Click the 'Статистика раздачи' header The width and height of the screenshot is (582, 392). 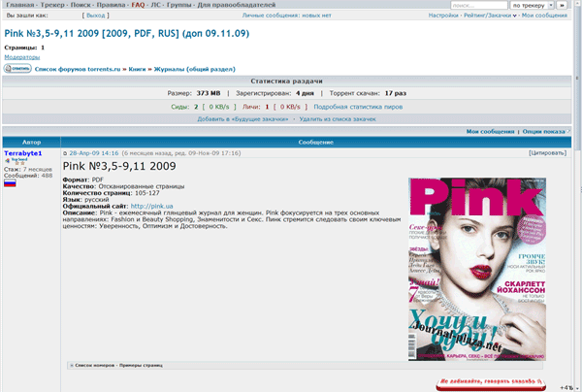(286, 81)
